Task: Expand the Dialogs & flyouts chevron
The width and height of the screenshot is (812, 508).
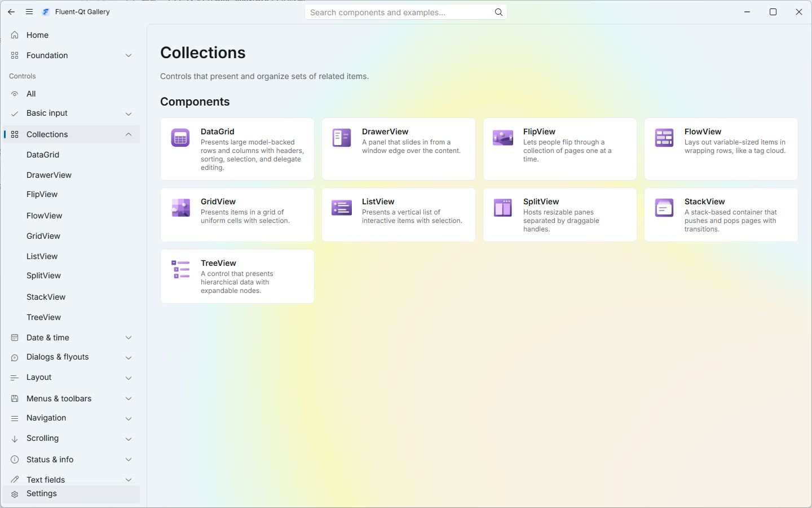Action: [129, 358]
